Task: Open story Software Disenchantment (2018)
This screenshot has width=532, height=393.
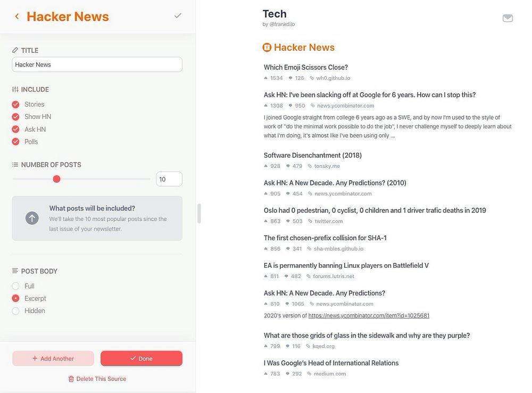Action: coord(312,155)
